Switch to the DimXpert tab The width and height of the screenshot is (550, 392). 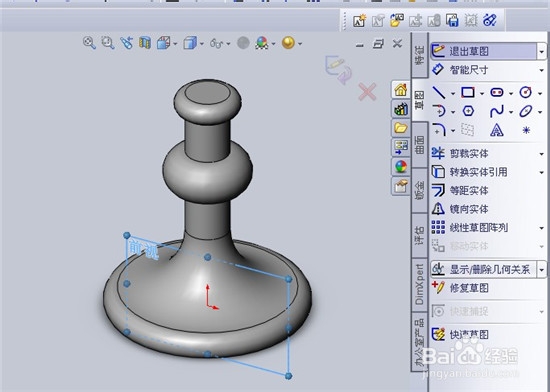tap(420, 284)
